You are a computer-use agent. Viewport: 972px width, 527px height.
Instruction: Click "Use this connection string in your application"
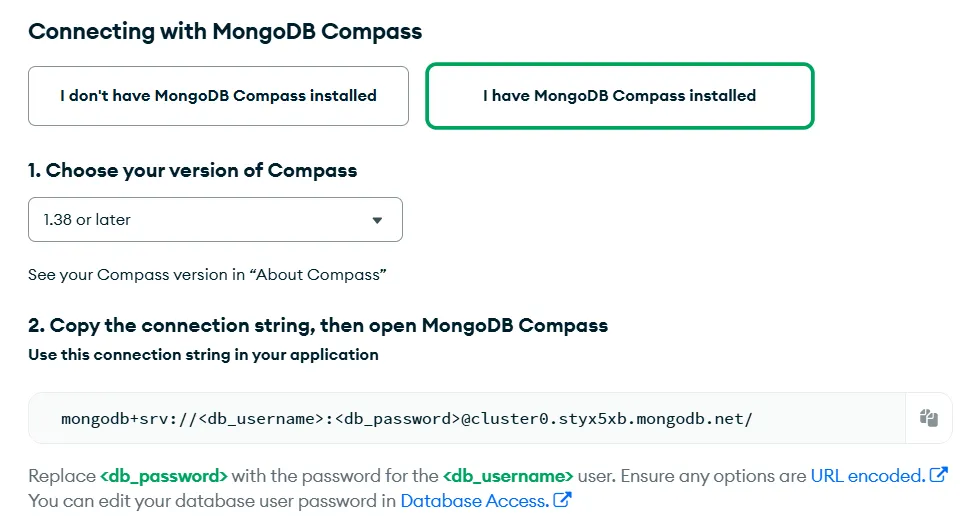[203, 354]
